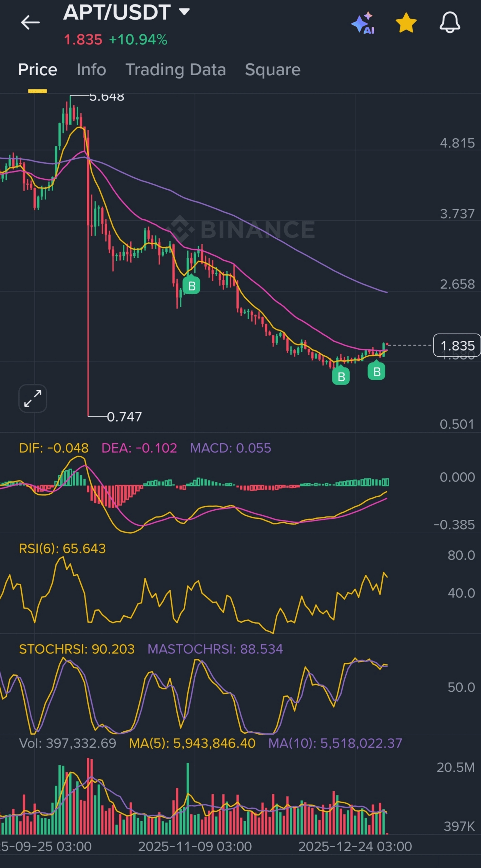Tap the volume MA(5) value label
The width and height of the screenshot is (481, 868).
[192, 743]
